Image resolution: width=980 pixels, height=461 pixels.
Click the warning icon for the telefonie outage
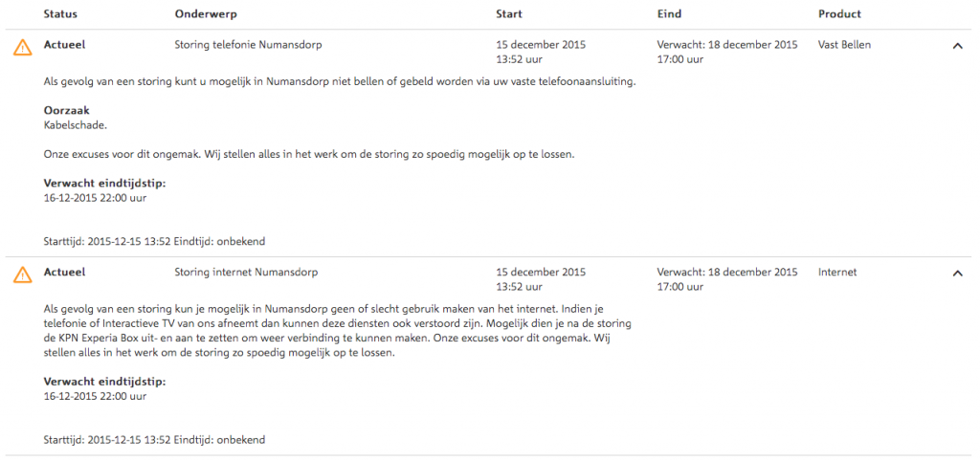tap(23, 47)
